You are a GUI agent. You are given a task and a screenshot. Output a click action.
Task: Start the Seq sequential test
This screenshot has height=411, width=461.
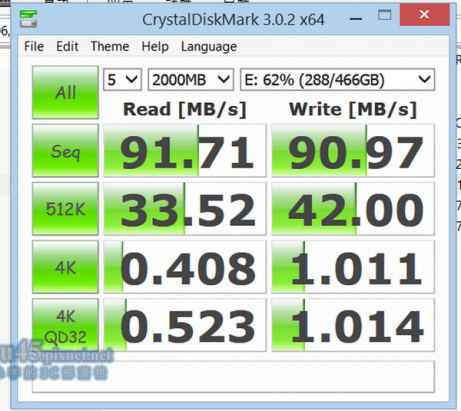[x=65, y=151]
